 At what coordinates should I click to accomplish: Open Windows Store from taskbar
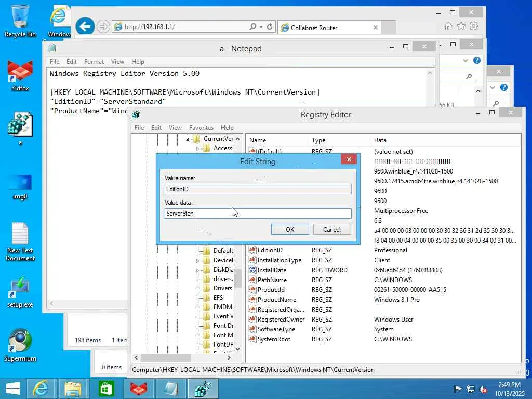click(x=105, y=389)
